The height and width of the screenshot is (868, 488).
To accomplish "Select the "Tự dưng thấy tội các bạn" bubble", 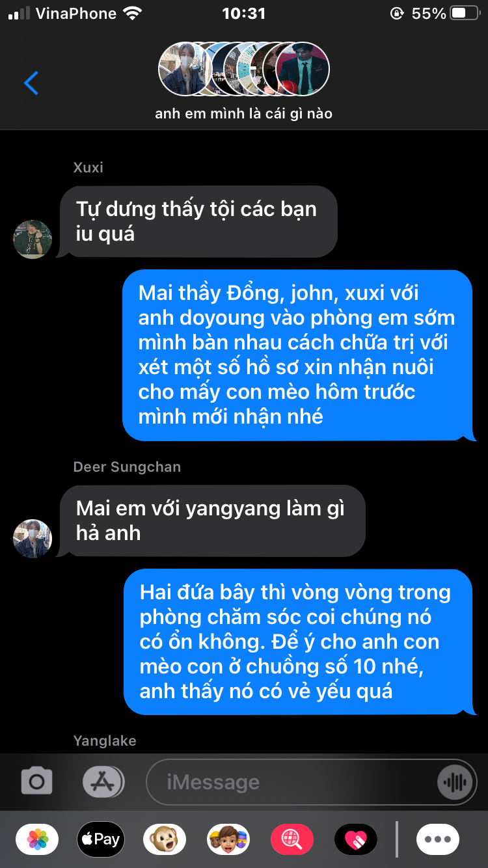I will 198,221.
